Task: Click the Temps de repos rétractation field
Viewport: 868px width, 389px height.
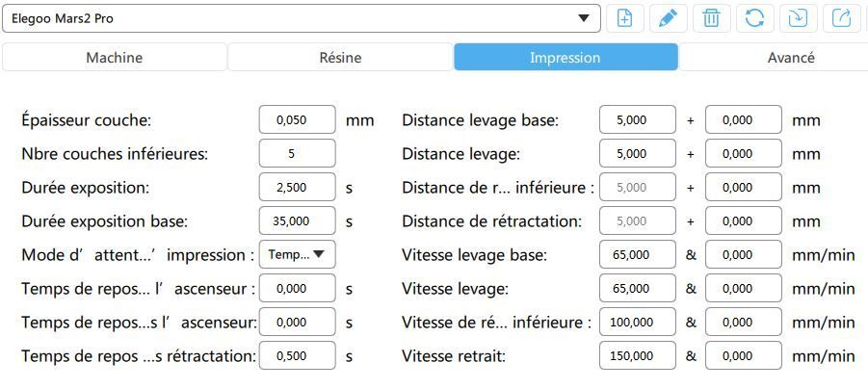Action: click(x=297, y=355)
